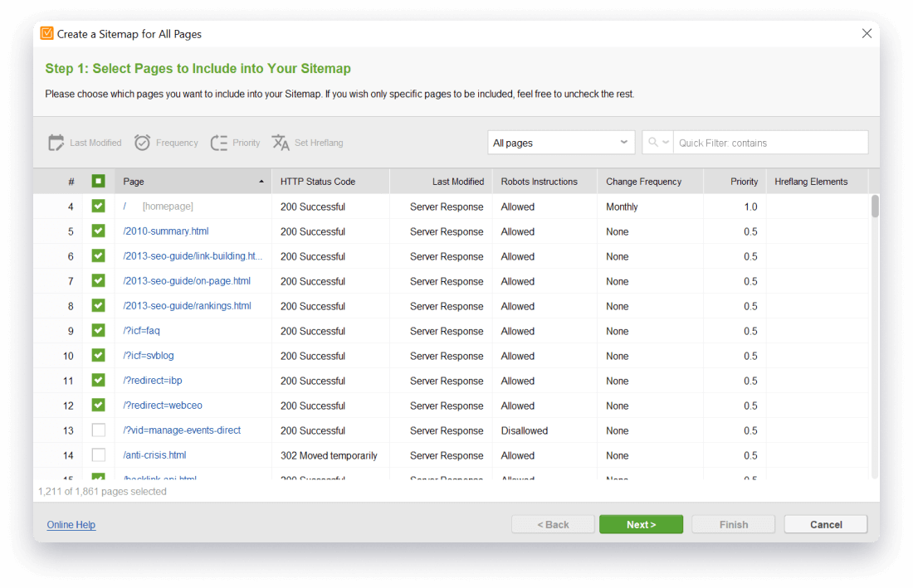
Task: Uncheck the /?icf=faq row checkbox
Action: click(x=99, y=331)
